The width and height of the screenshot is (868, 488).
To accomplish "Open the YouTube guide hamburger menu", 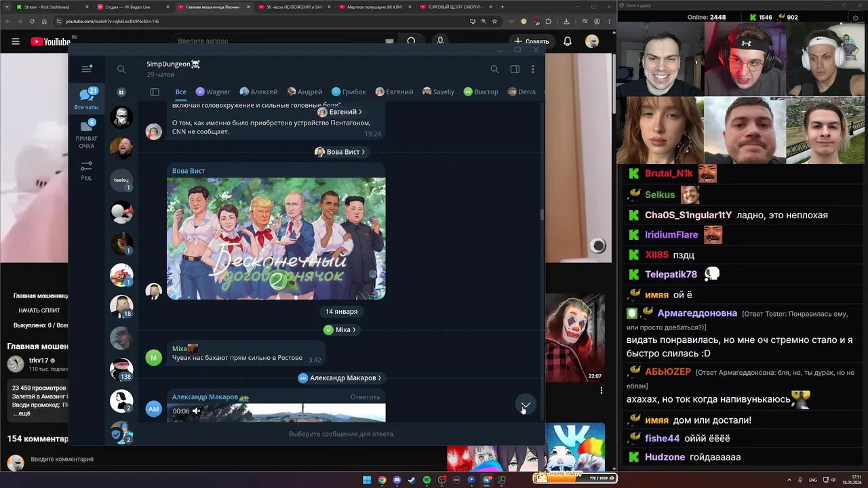I will point(16,41).
